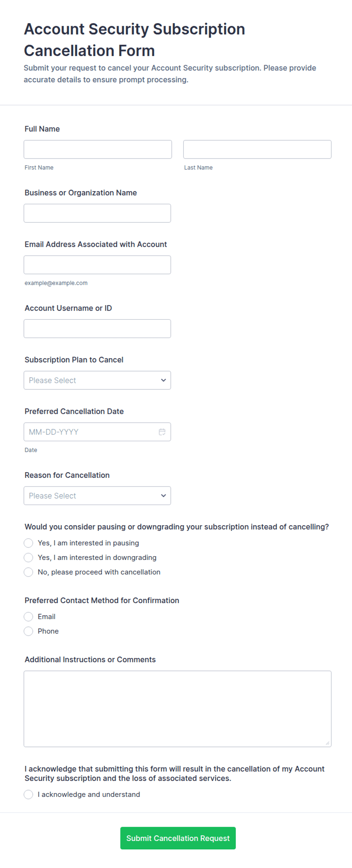
Task: Select "Yes, I am interested in downgrading"
Action: (x=28, y=557)
